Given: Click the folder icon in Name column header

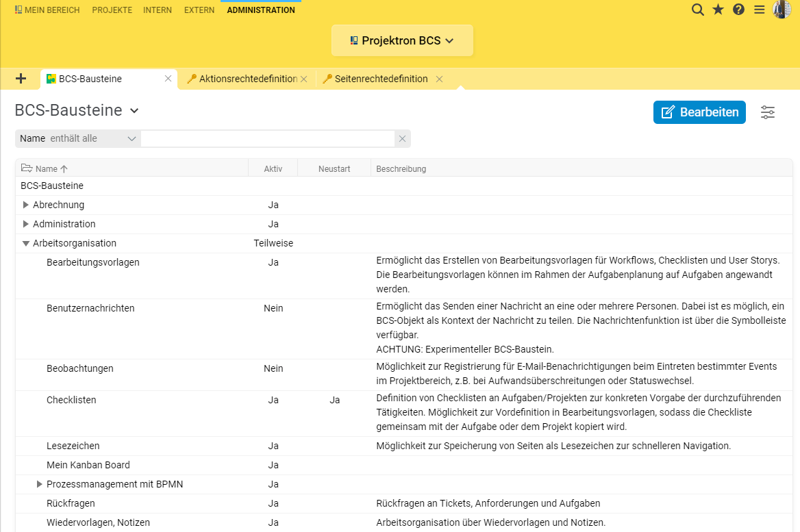Looking at the screenshot, I should pyautogui.click(x=27, y=168).
